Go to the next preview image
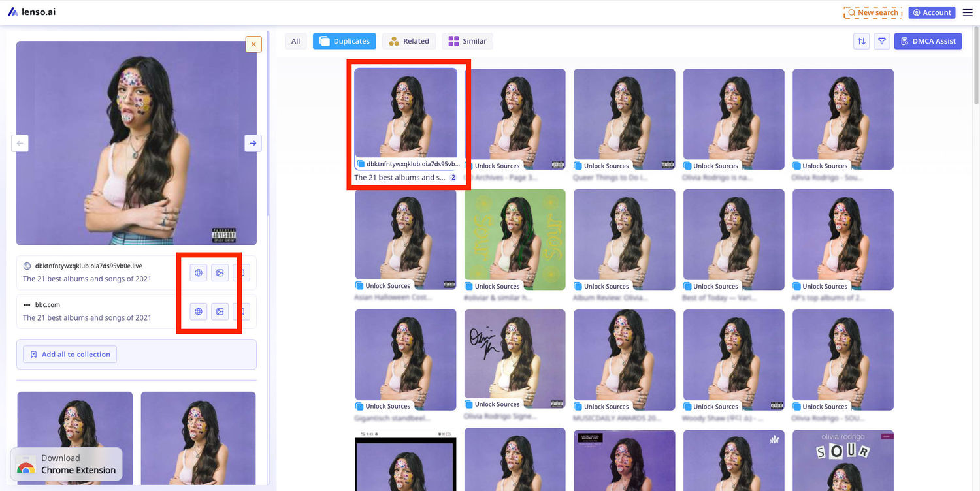This screenshot has width=980, height=491. (253, 143)
